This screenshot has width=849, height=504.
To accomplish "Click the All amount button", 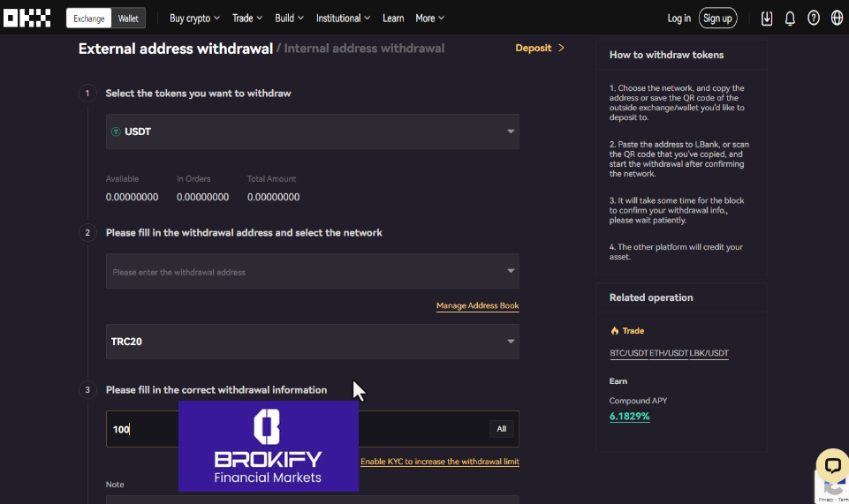I will coord(501,429).
